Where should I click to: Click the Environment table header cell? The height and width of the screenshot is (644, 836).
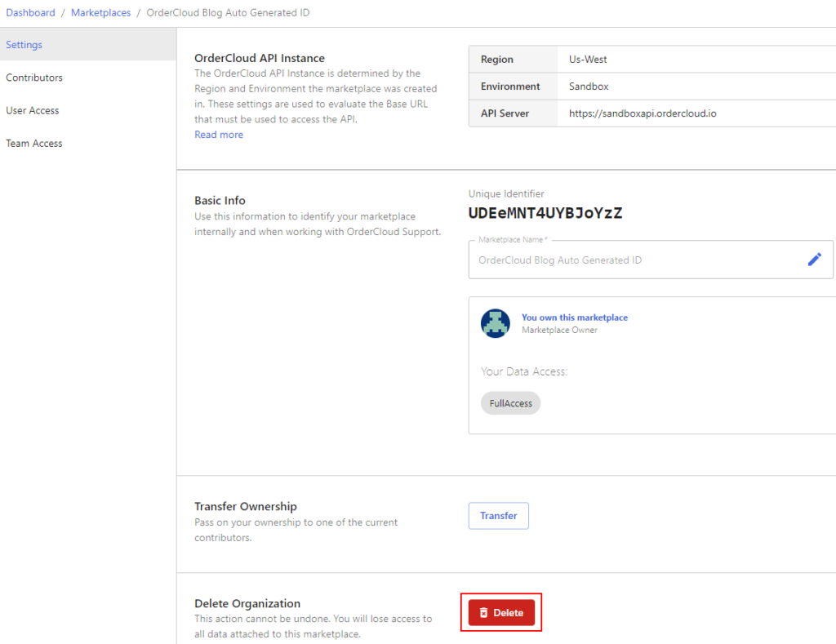513,87
